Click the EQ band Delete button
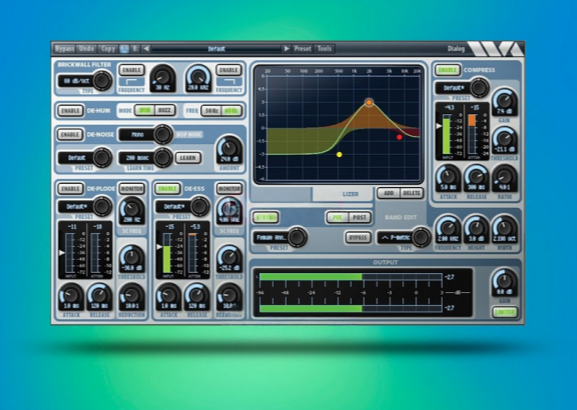 (x=411, y=193)
